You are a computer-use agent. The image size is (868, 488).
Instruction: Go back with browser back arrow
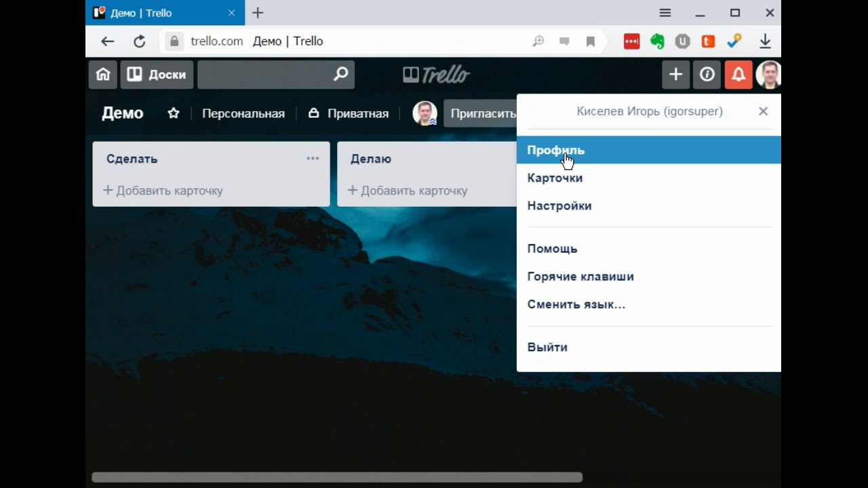(107, 41)
